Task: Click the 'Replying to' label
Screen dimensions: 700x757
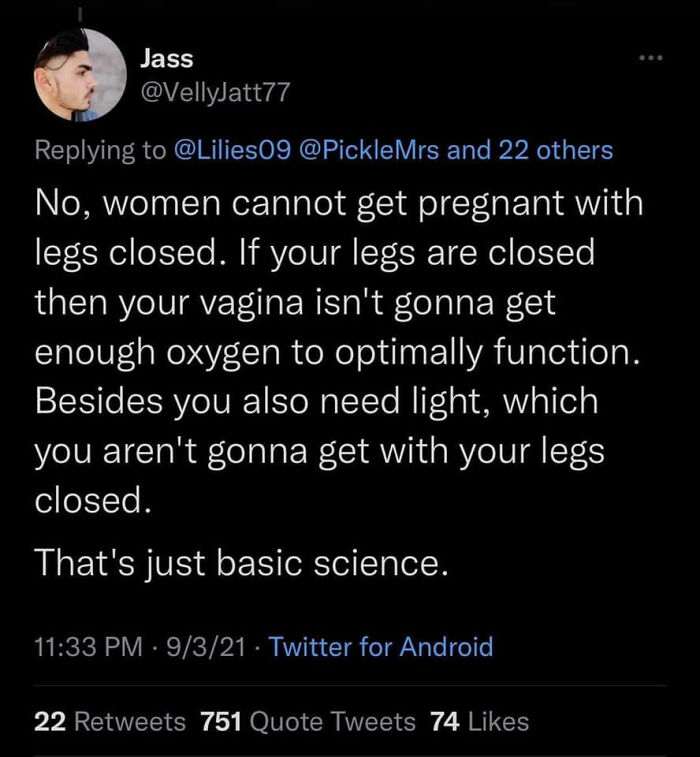Action: (x=100, y=150)
